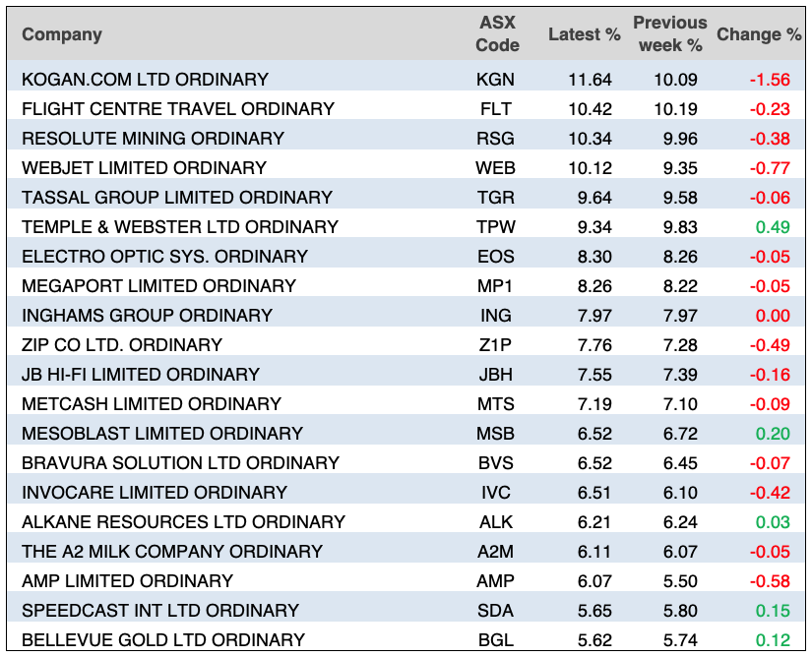
Task: Select the A2M ASX code cell
Action: click(x=495, y=551)
